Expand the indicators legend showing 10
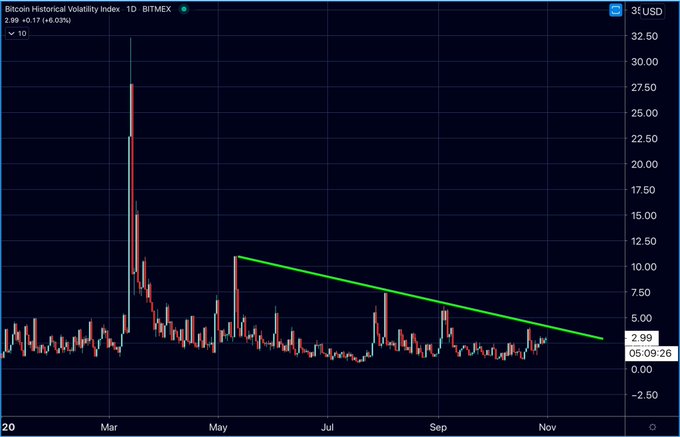 [18, 33]
